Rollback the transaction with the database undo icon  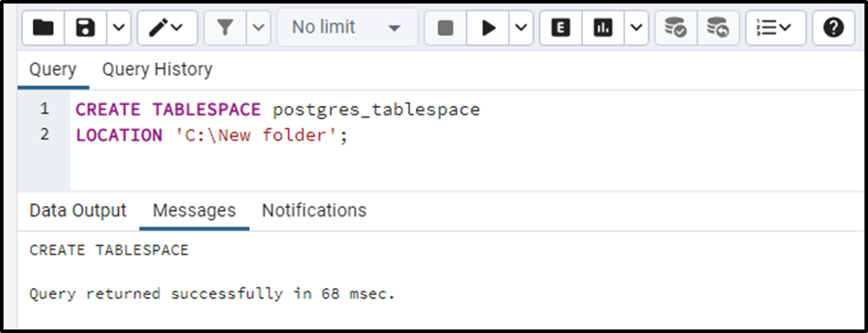718,27
